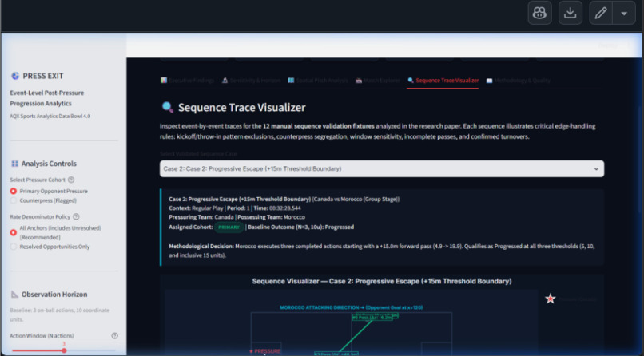Click 'Event-Level Post-Pressure Progression Analytics' subtitle

[47, 98]
